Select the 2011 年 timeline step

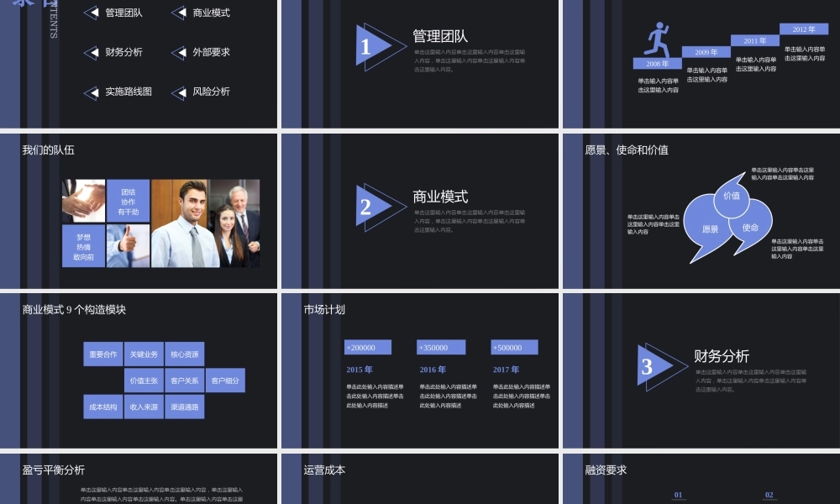pos(755,40)
